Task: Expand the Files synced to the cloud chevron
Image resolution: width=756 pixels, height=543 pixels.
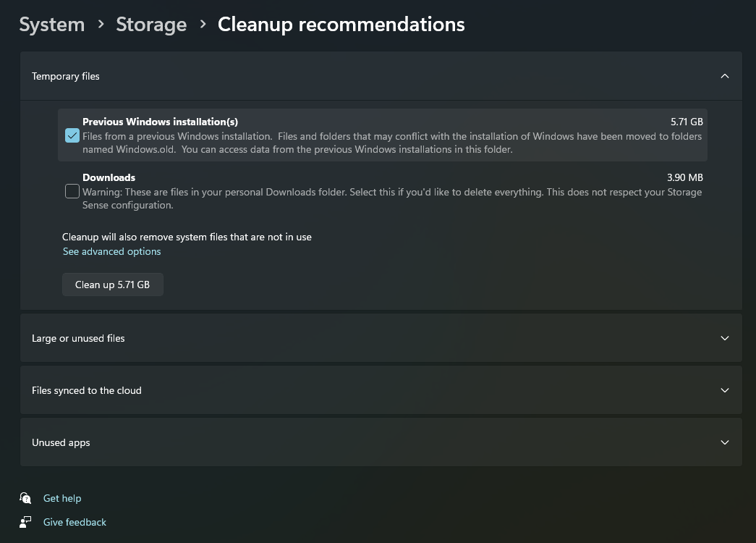Action: 725,390
